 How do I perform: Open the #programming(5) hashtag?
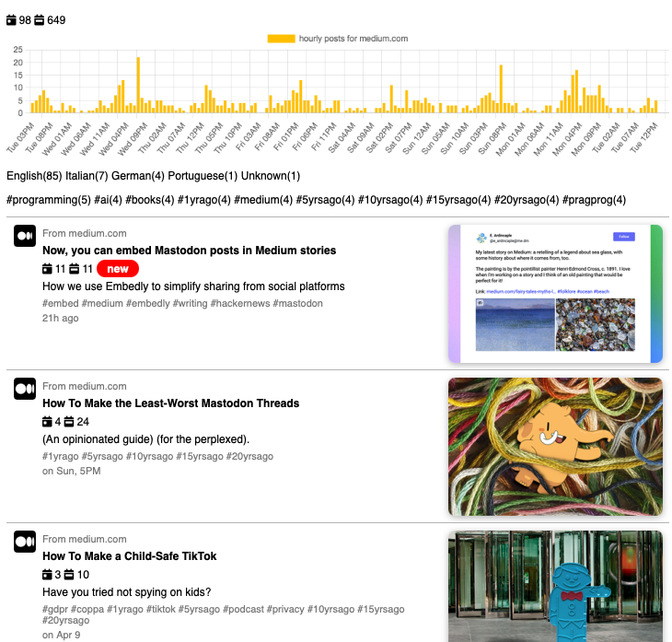(x=49, y=200)
